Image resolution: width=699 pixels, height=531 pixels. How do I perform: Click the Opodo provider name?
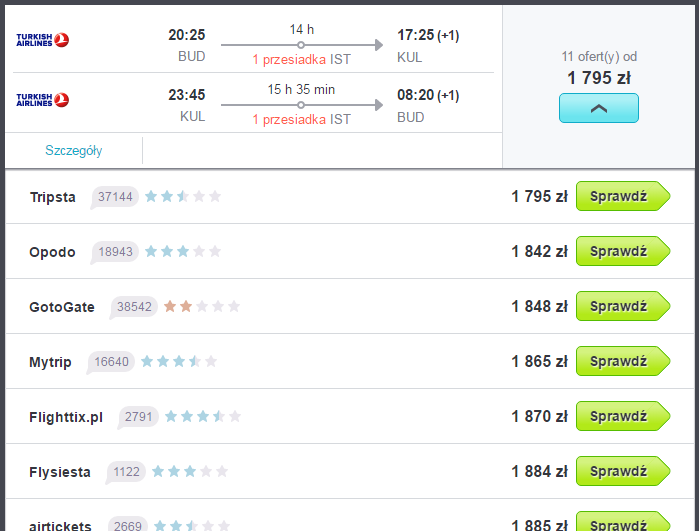(52, 252)
